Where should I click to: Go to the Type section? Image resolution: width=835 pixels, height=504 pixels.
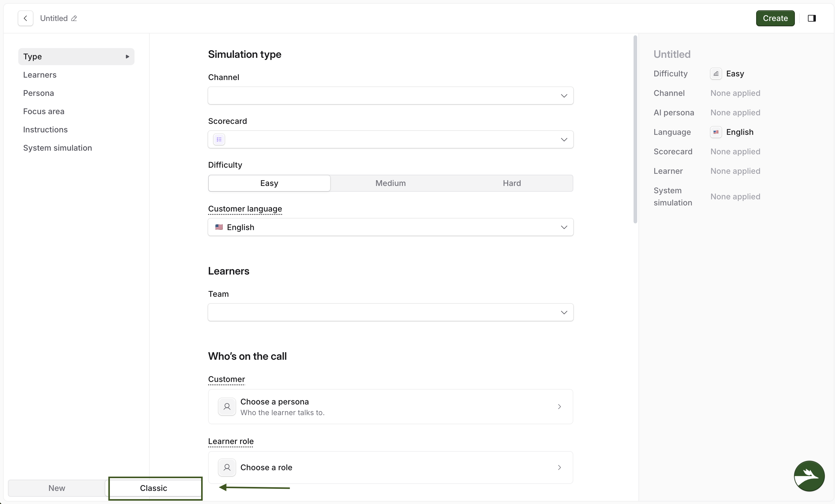[76, 57]
